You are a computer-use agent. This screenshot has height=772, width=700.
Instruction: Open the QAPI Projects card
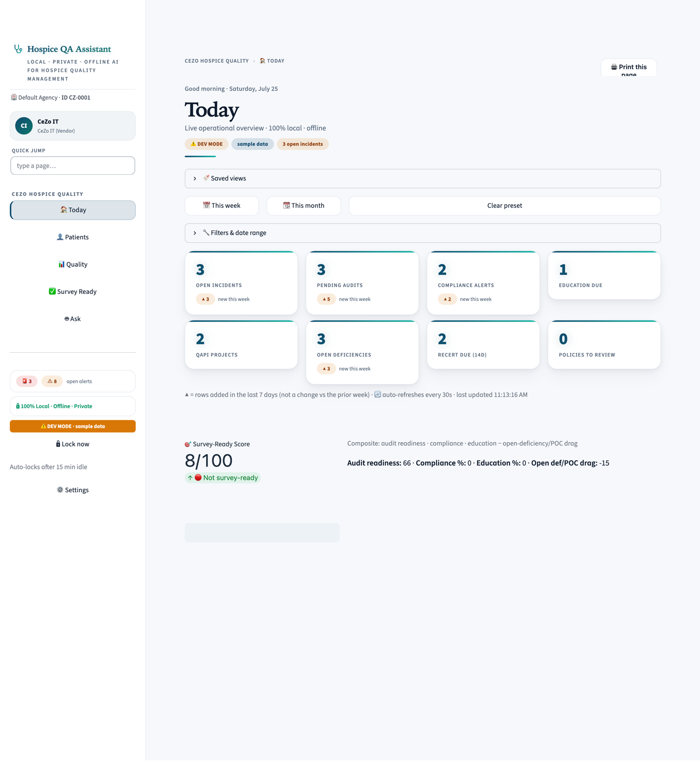coord(241,344)
